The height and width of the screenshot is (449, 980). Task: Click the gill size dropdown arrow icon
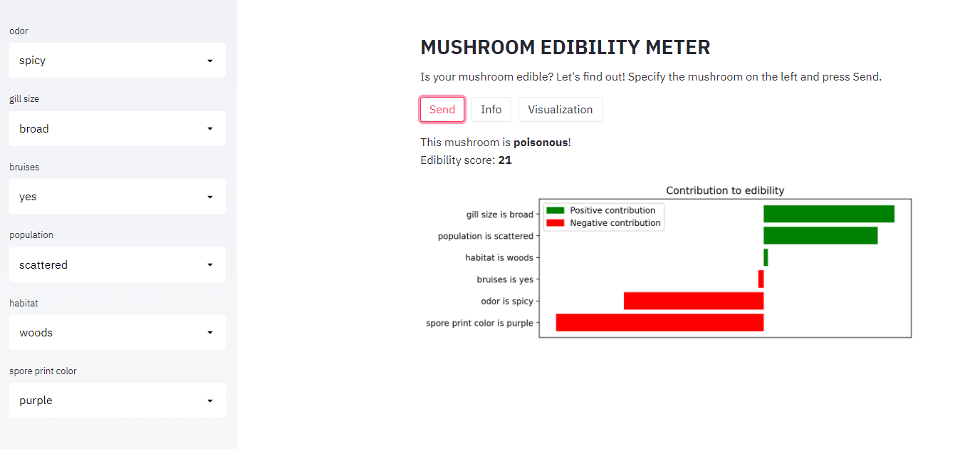210,129
